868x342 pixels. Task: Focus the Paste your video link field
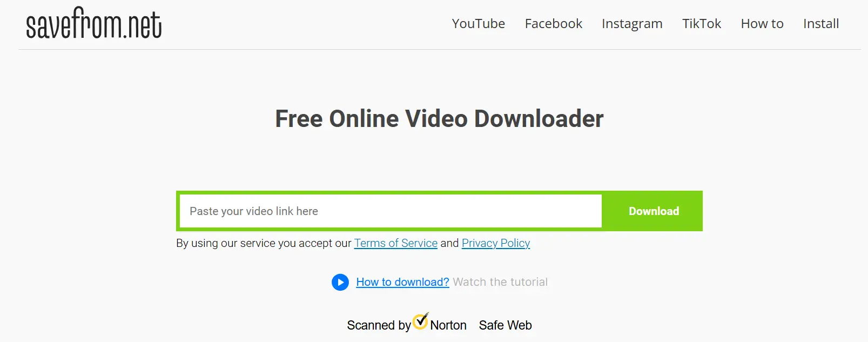point(391,211)
